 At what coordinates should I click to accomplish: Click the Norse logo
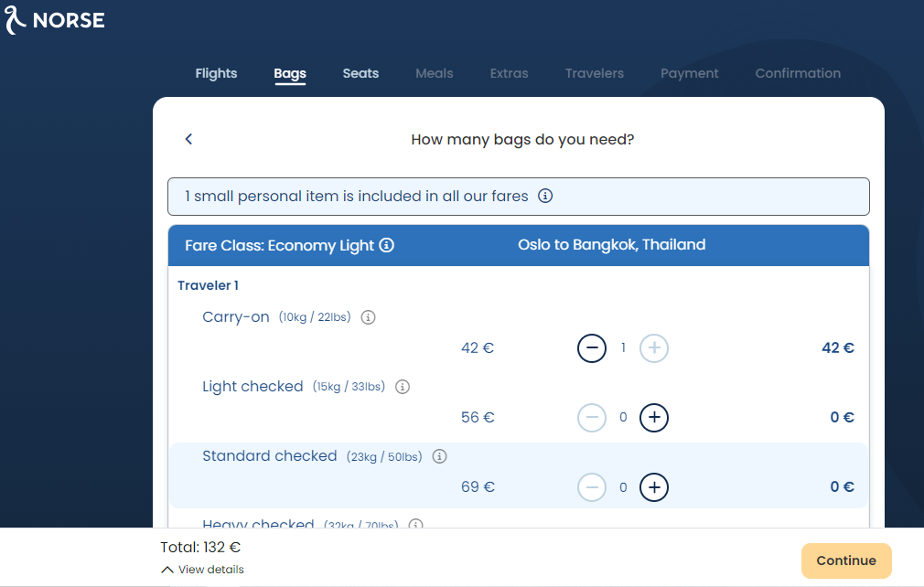point(55,20)
